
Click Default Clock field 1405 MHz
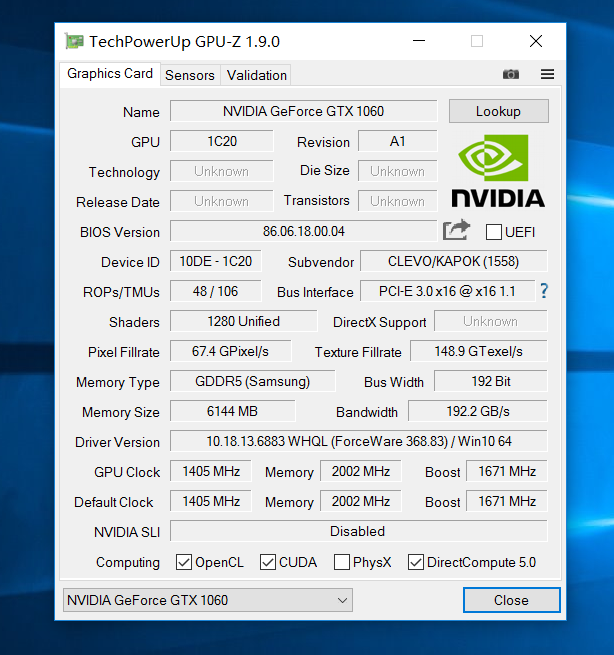(x=211, y=501)
